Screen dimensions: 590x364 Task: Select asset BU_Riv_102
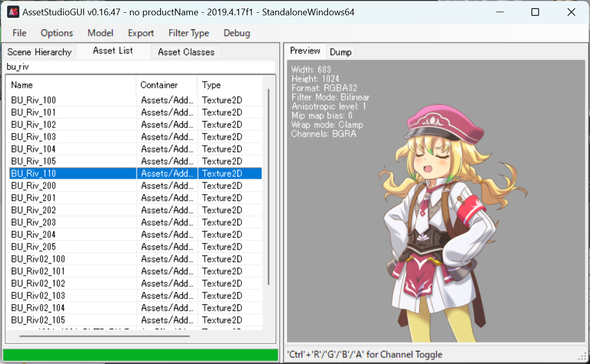[x=34, y=124]
